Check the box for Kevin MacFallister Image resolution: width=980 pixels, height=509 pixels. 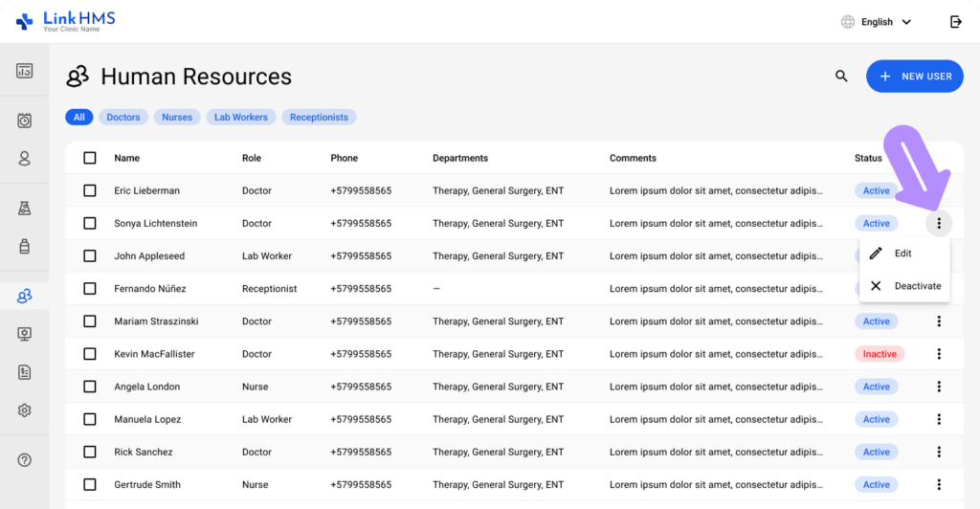pyautogui.click(x=90, y=353)
